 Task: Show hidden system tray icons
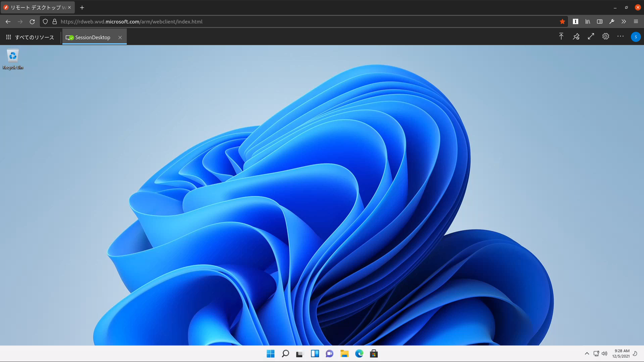pyautogui.click(x=587, y=354)
